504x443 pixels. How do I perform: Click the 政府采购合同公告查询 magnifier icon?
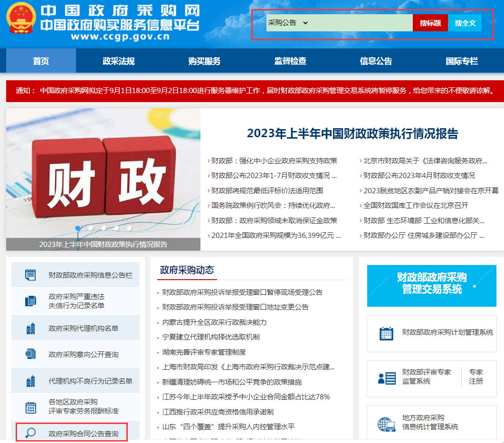30,433
